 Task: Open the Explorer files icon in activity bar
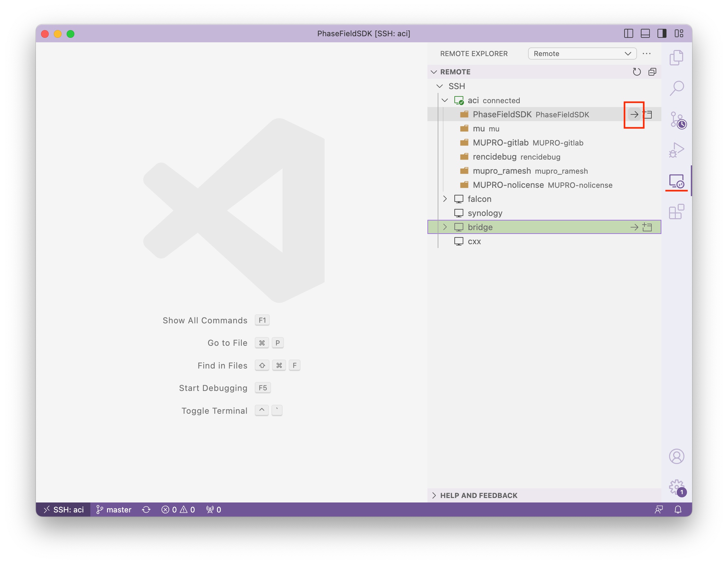pyautogui.click(x=676, y=58)
